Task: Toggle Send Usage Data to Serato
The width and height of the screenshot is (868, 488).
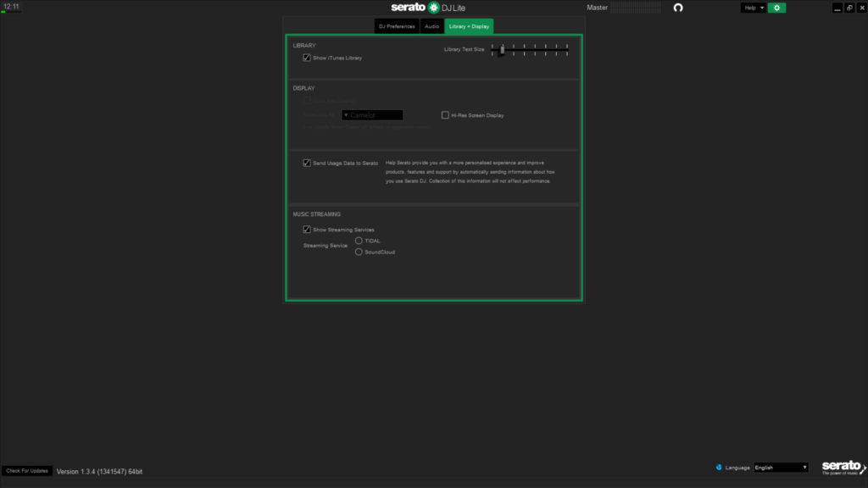Action: [x=307, y=163]
